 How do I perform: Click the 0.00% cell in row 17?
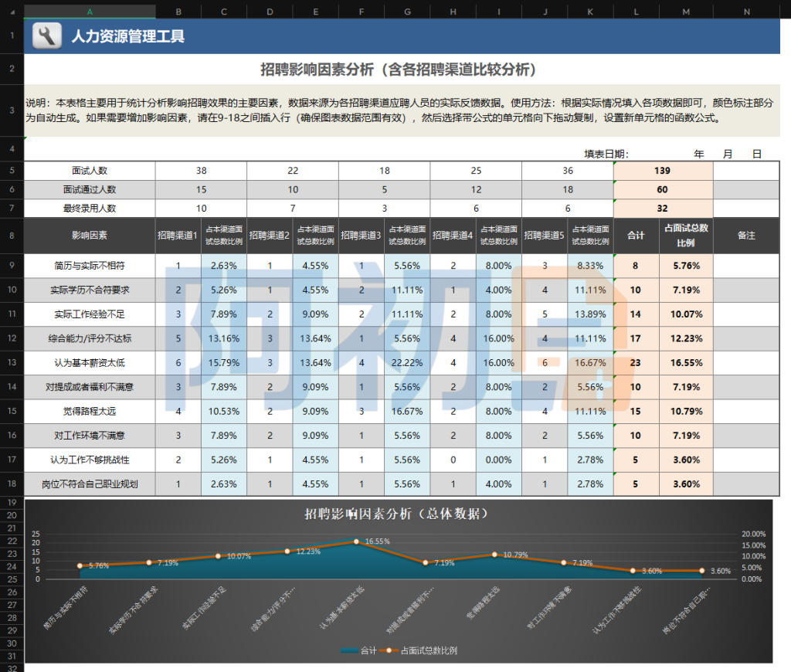tap(499, 460)
